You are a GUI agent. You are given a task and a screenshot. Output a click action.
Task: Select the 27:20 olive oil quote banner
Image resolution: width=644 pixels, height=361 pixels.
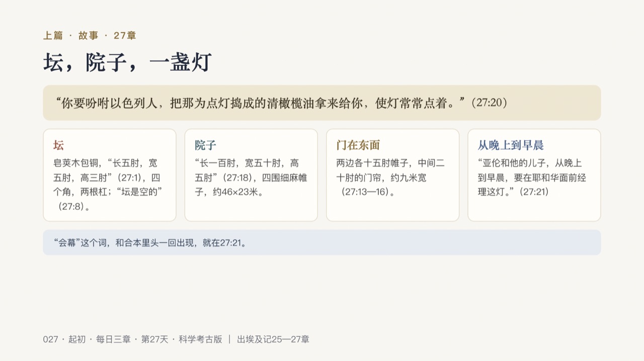tap(321, 103)
